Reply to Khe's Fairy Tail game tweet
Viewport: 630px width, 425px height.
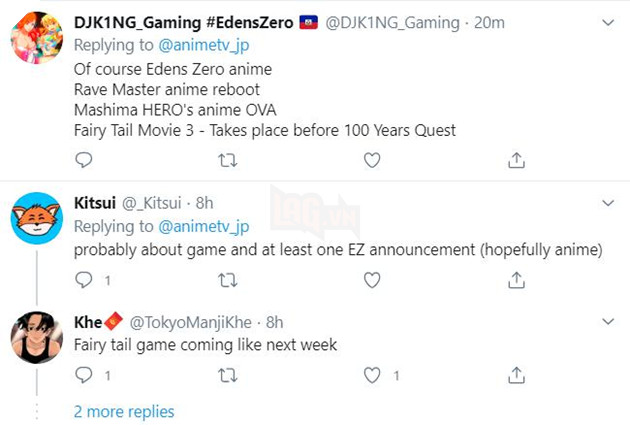coord(84,375)
